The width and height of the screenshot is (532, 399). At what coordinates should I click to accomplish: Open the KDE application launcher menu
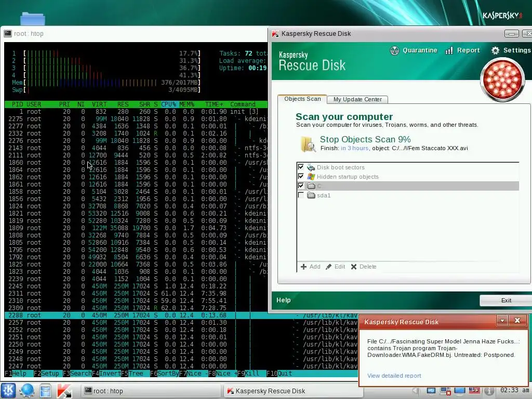point(8,391)
